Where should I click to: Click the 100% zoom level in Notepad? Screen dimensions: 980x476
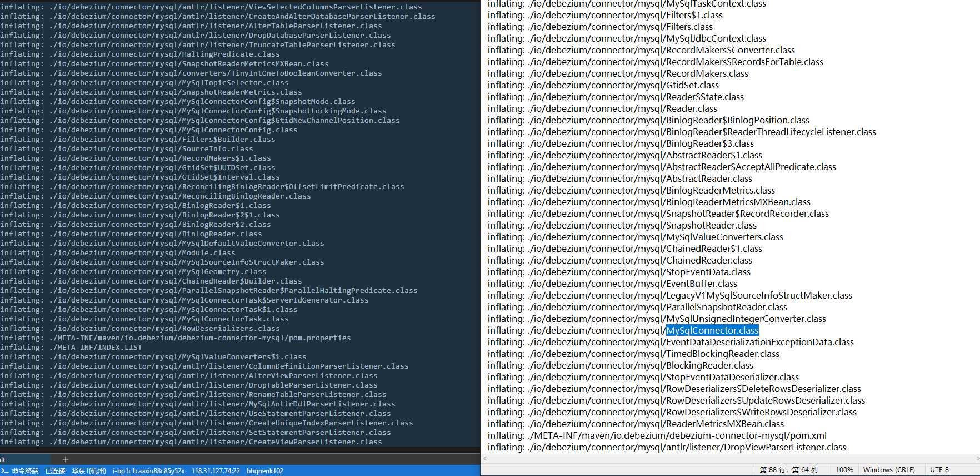844,470
